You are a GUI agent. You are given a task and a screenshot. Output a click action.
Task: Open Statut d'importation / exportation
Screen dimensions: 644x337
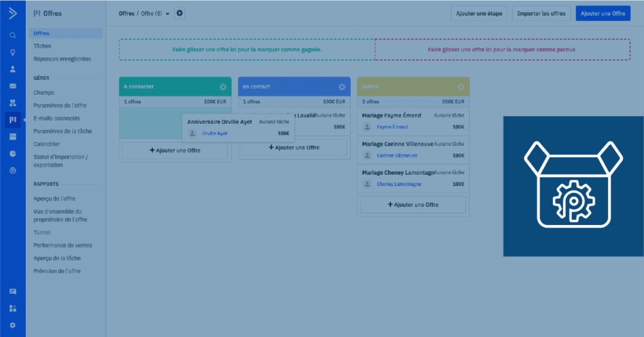(x=60, y=161)
